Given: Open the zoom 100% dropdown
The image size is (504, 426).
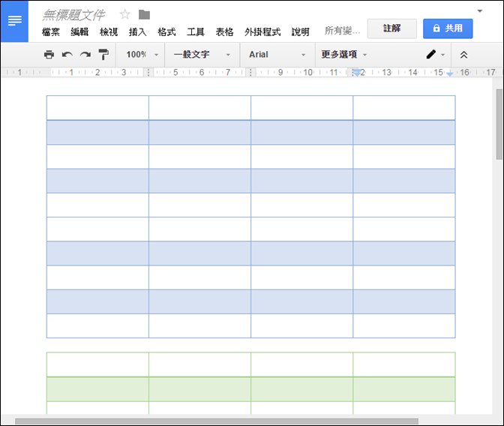Looking at the screenshot, I should click(142, 55).
